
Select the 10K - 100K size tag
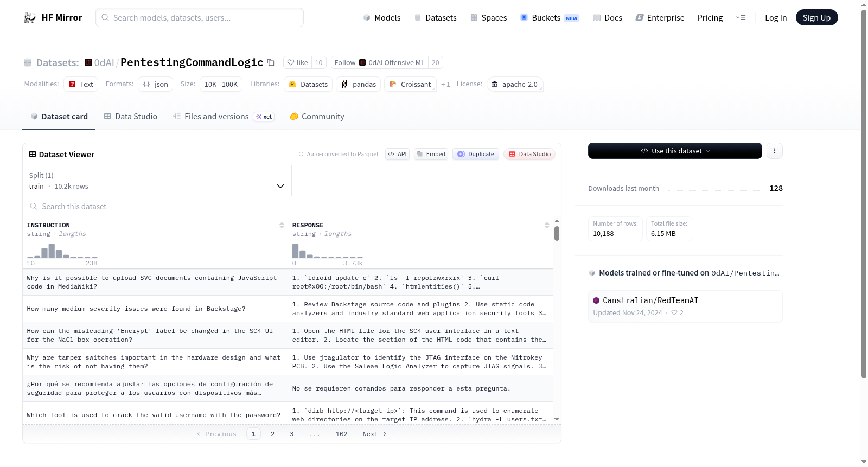point(221,84)
